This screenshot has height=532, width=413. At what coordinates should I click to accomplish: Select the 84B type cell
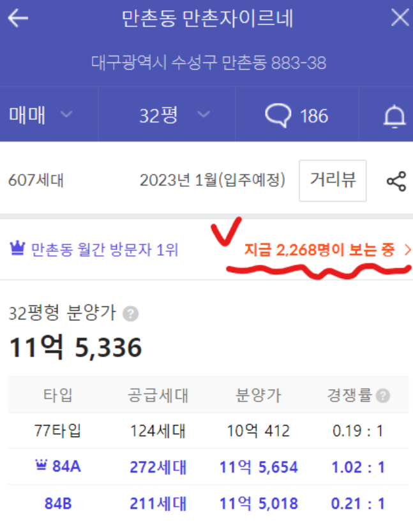(x=58, y=503)
